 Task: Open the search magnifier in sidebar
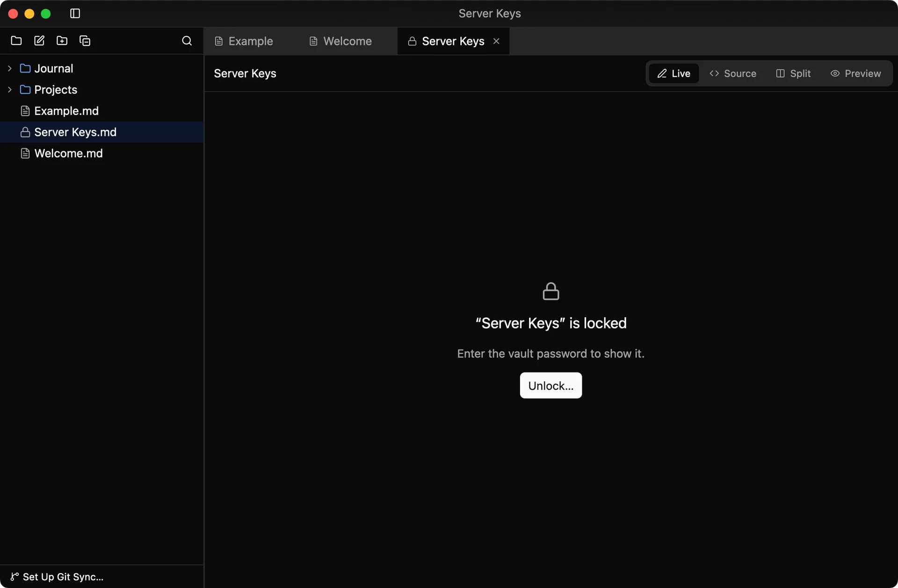(x=187, y=41)
